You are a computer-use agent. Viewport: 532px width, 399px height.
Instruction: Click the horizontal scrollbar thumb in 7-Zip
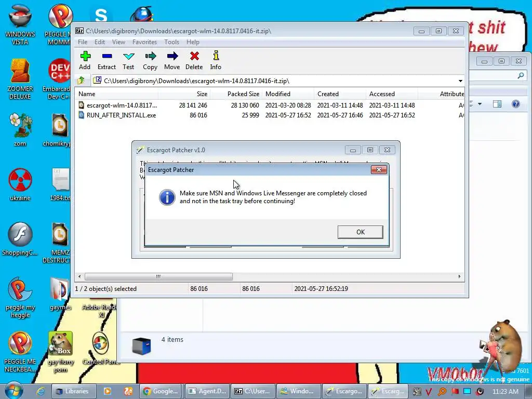(158, 276)
